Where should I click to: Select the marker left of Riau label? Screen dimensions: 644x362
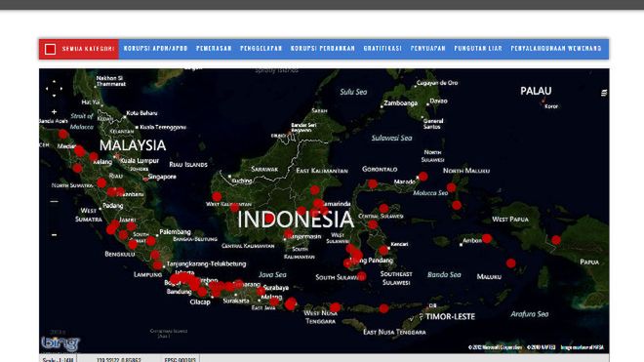[x=101, y=182]
